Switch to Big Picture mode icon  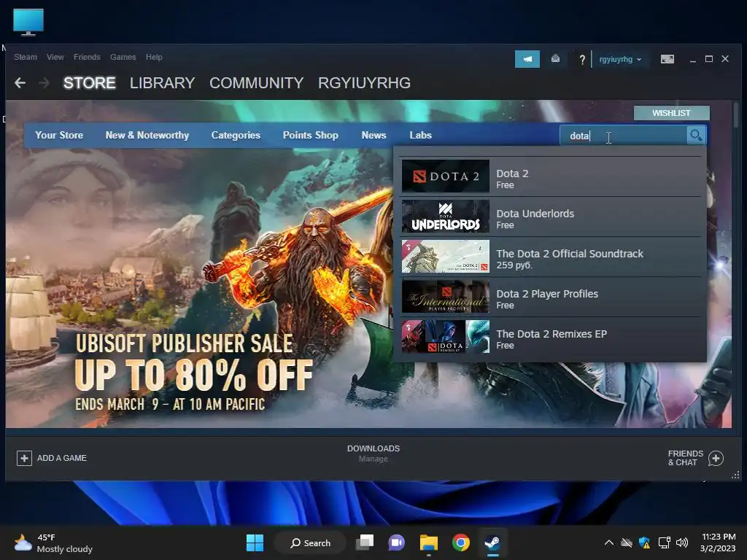click(667, 59)
